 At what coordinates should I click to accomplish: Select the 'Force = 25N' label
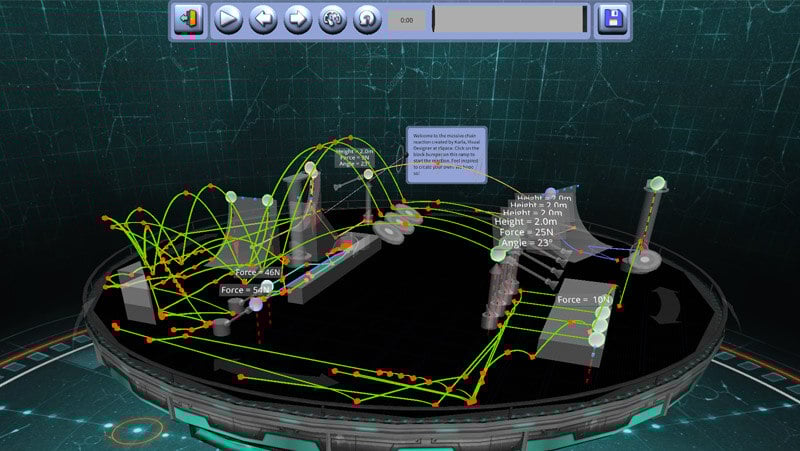[527, 232]
